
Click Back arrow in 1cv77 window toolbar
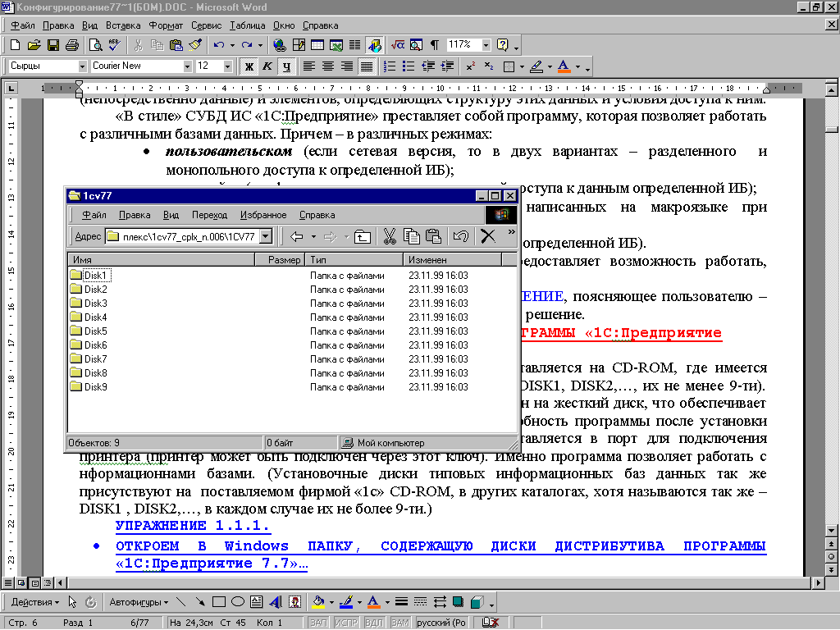[x=297, y=236]
